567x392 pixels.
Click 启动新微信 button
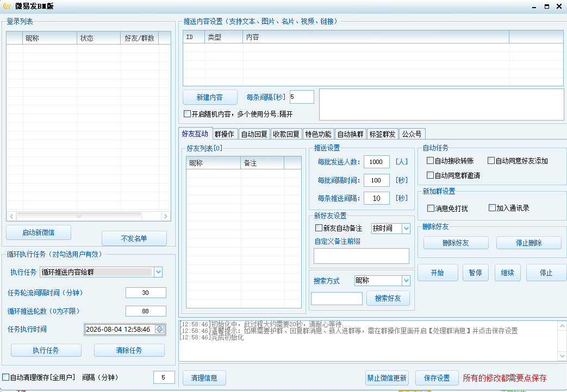coord(39,232)
